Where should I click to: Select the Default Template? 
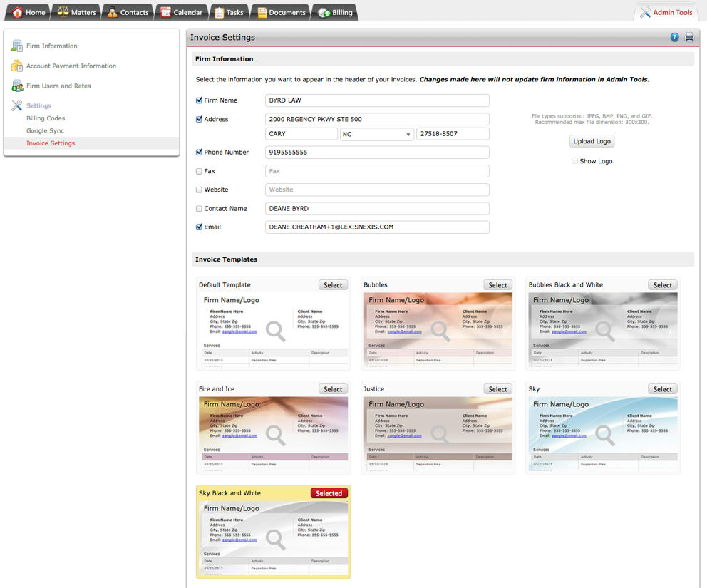point(333,285)
